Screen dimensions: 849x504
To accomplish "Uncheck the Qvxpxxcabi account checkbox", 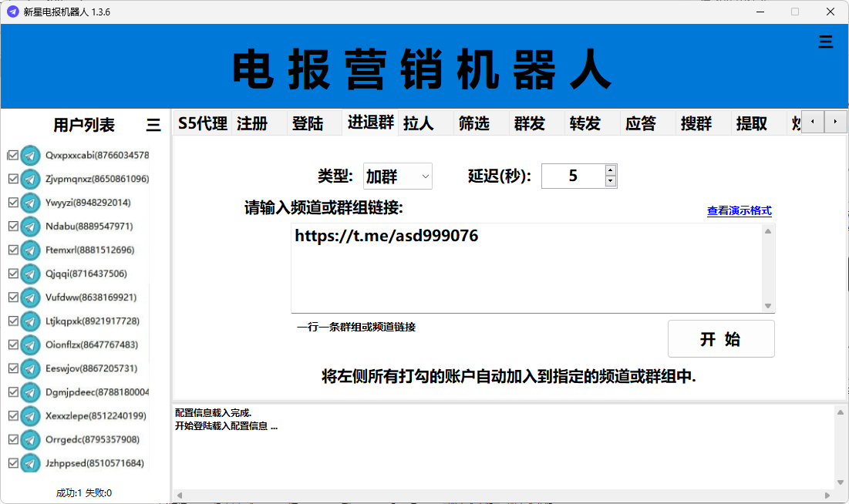I will pyautogui.click(x=14, y=156).
